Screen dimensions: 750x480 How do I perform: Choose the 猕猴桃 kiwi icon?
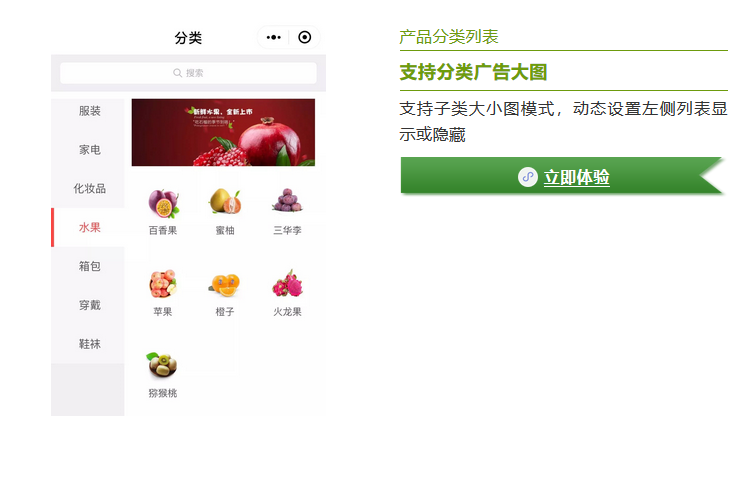(x=163, y=365)
